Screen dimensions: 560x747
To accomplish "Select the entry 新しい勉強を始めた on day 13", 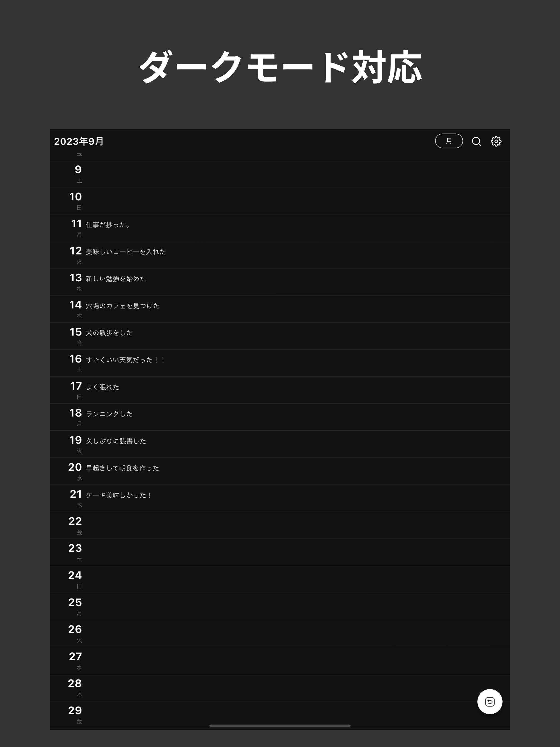I will [115, 279].
